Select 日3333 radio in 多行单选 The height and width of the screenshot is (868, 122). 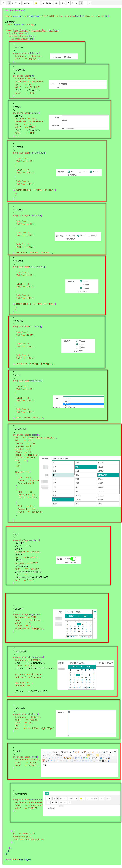(77, 348)
